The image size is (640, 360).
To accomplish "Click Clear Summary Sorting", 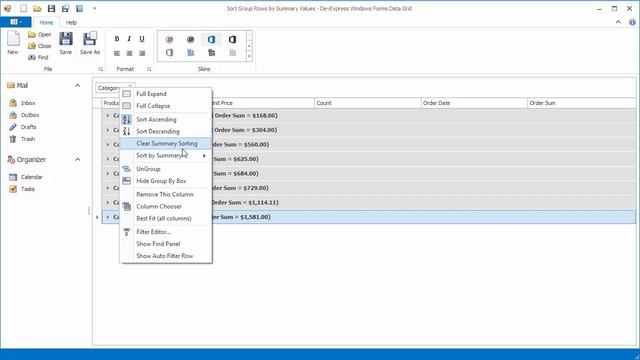I will [x=166, y=144].
